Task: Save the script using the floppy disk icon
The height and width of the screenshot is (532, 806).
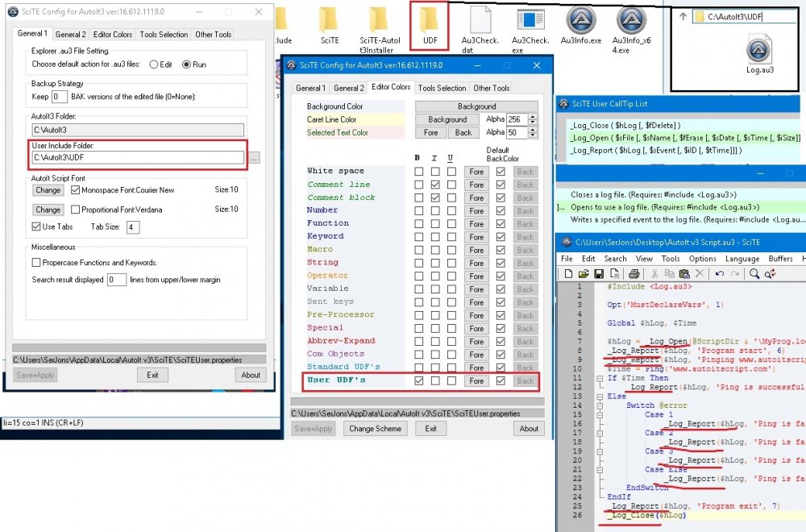Action: pos(599,274)
